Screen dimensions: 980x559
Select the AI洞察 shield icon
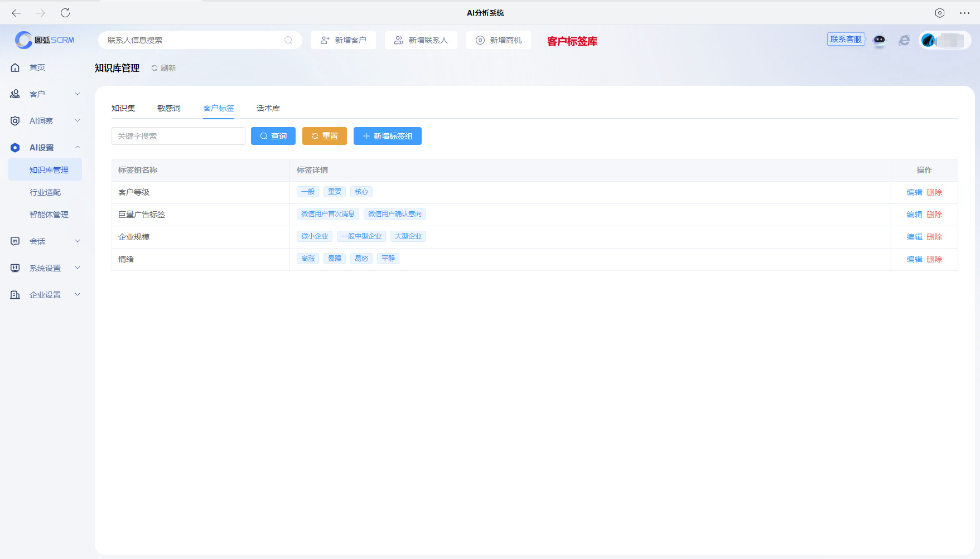tap(15, 120)
